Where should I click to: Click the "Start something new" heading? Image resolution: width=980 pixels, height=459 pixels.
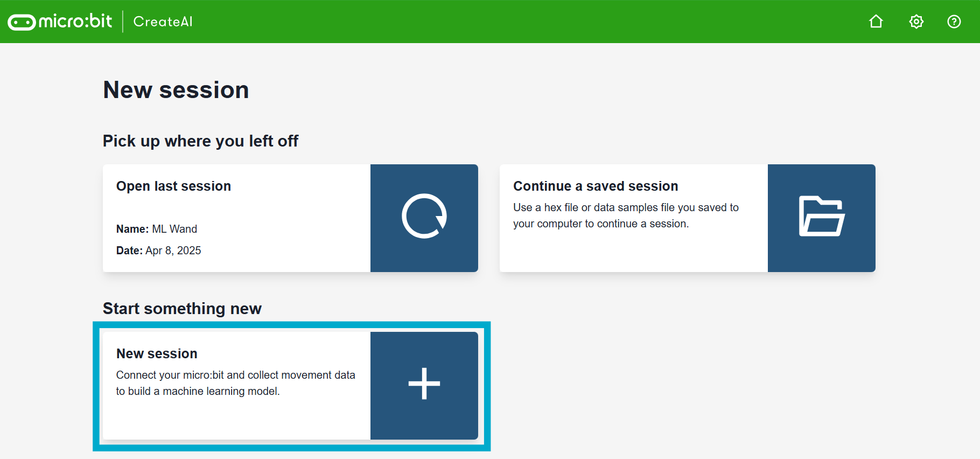182,309
